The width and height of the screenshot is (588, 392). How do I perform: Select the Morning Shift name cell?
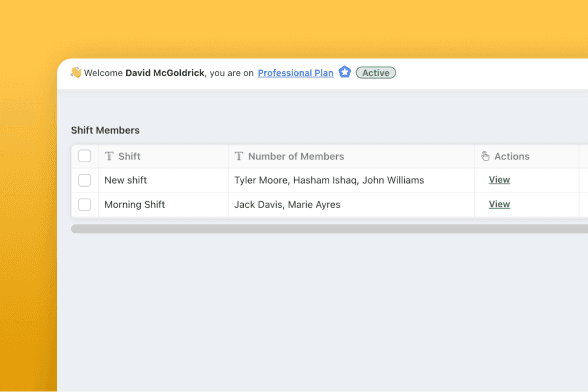pos(163,205)
